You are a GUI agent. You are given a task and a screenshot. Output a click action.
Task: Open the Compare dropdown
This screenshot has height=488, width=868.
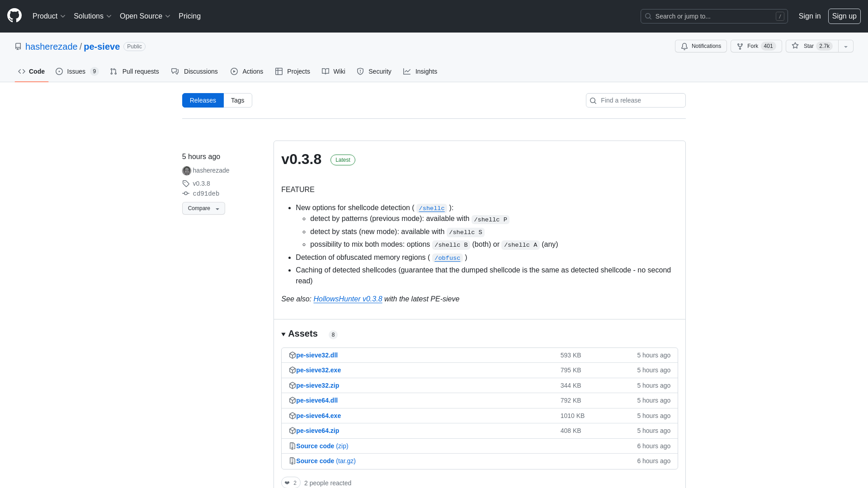coord(203,208)
